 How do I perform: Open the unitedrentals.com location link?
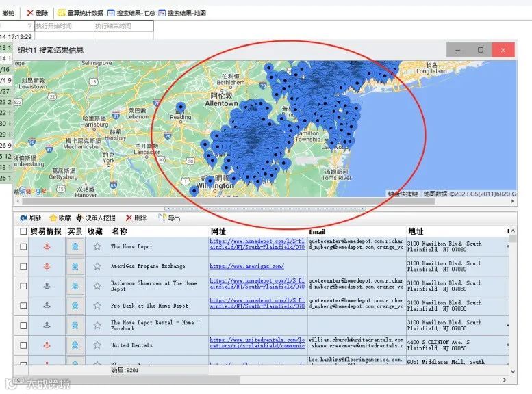(x=257, y=343)
